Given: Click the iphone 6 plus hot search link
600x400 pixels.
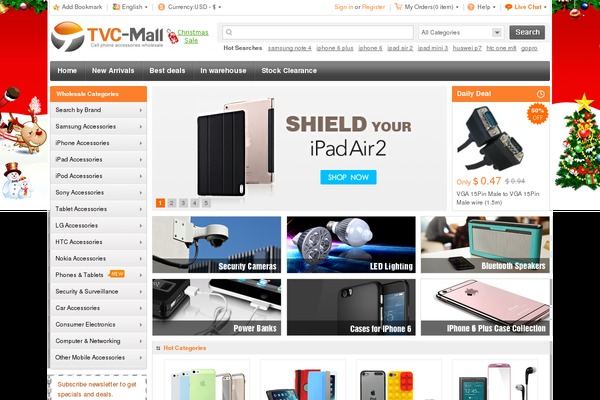Looking at the screenshot, I should tap(335, 48).
